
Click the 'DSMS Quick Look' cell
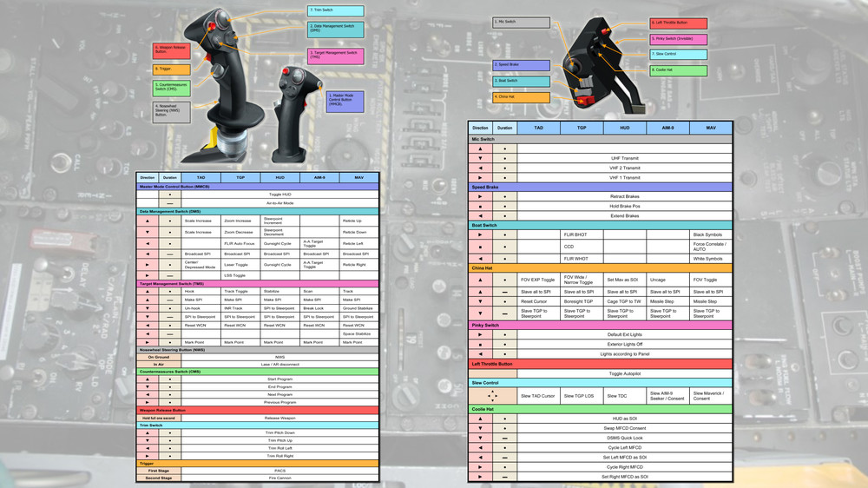[624, 439]
